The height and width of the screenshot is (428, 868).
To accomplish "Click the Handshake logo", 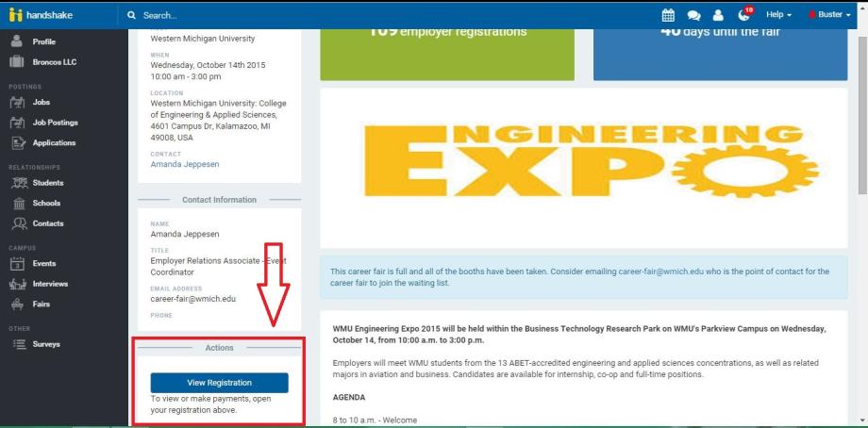I will tap(41, 15).
